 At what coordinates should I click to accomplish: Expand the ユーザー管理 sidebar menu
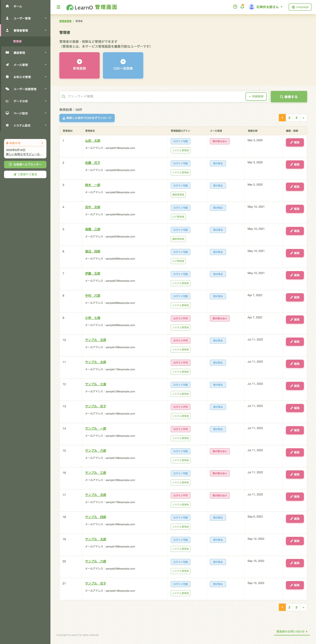click(x=25, y=18)
